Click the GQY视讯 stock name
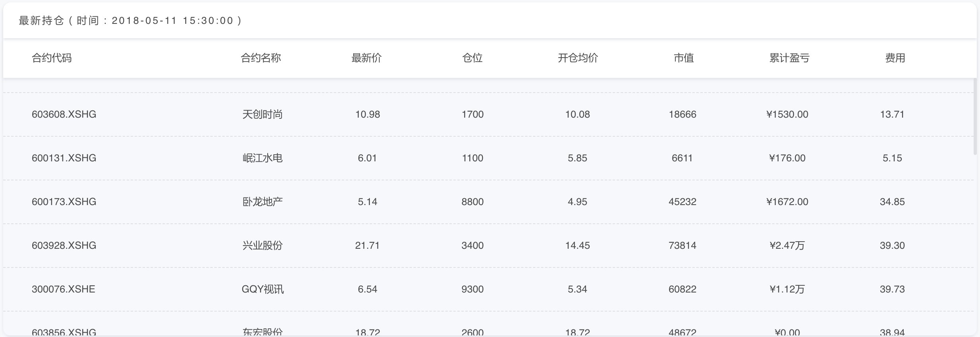This screenshot has width=980, height=337. (x=262, y=289)
